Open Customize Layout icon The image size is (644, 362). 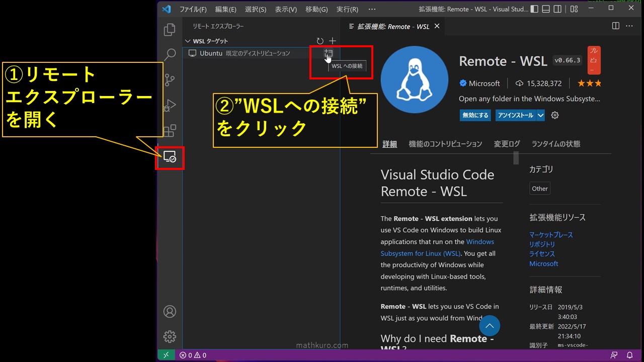click(574, 9)
